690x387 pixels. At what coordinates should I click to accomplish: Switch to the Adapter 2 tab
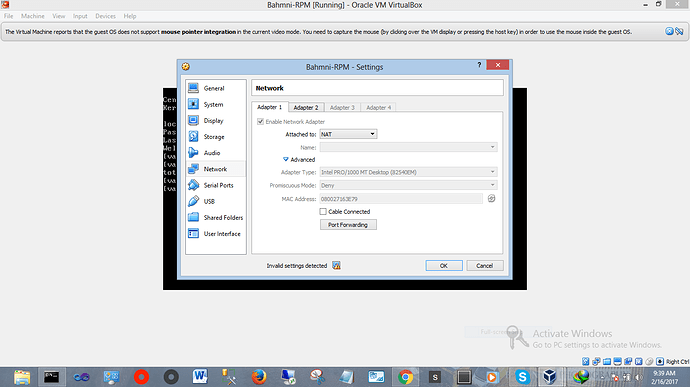click(x=306, y=107)
